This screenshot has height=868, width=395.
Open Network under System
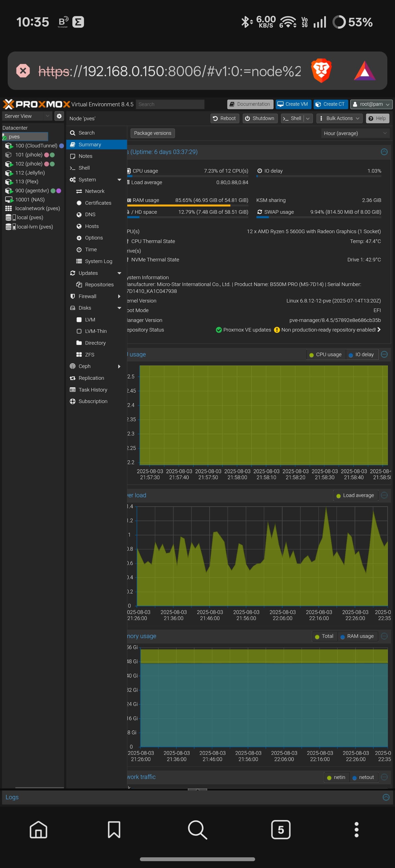coord(97,191)
